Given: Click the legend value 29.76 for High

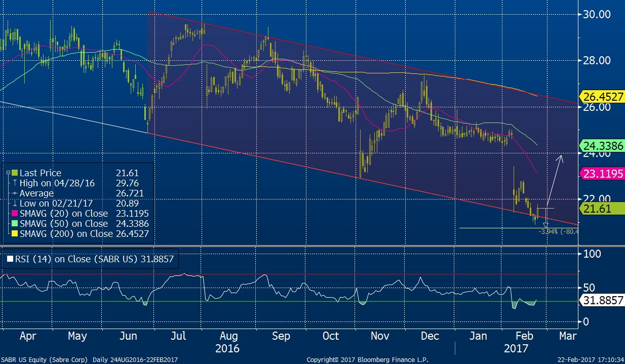Looking at the screenshot, I should (x=127, y=183).
